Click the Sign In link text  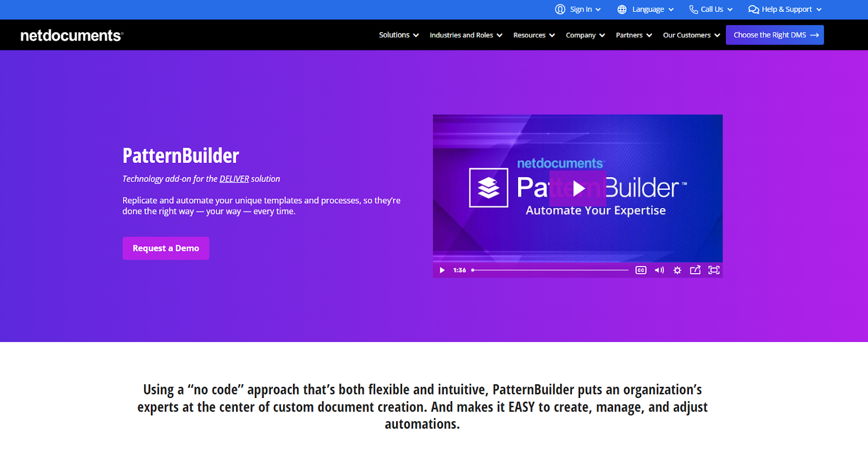[x=581, y=9]
